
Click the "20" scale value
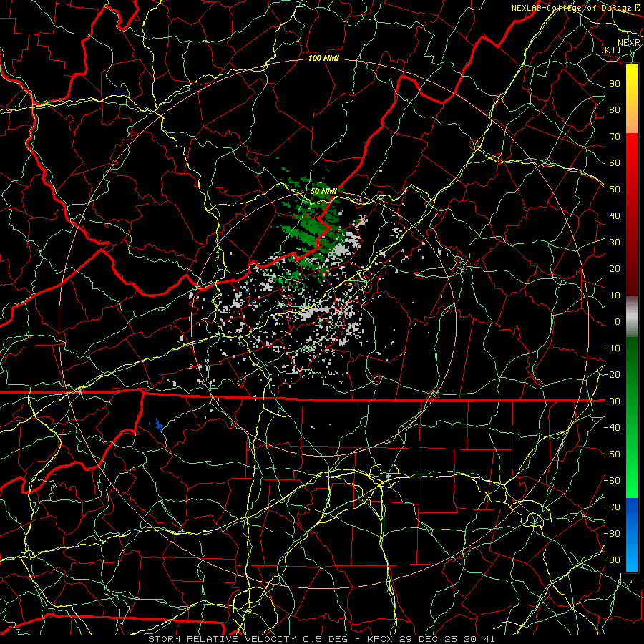[615, 269]
